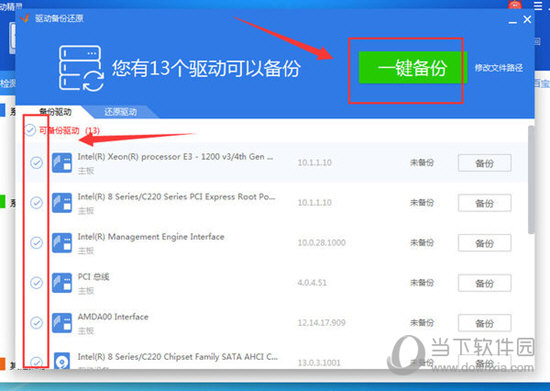Click the 驱动备份还原 title logo icon

point(25,18)
